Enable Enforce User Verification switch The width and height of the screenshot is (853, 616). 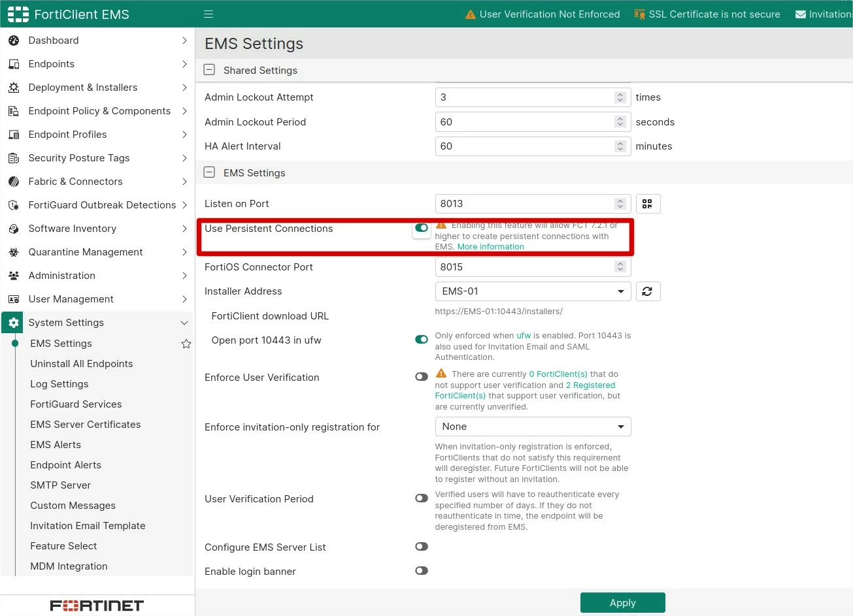click(422, 377)
